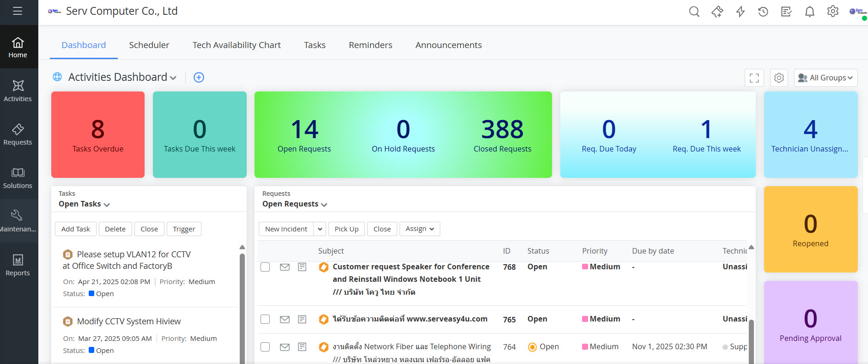Open Solutions in the left sidebar
The image size is (868, 364).
[x=18, y=178]
